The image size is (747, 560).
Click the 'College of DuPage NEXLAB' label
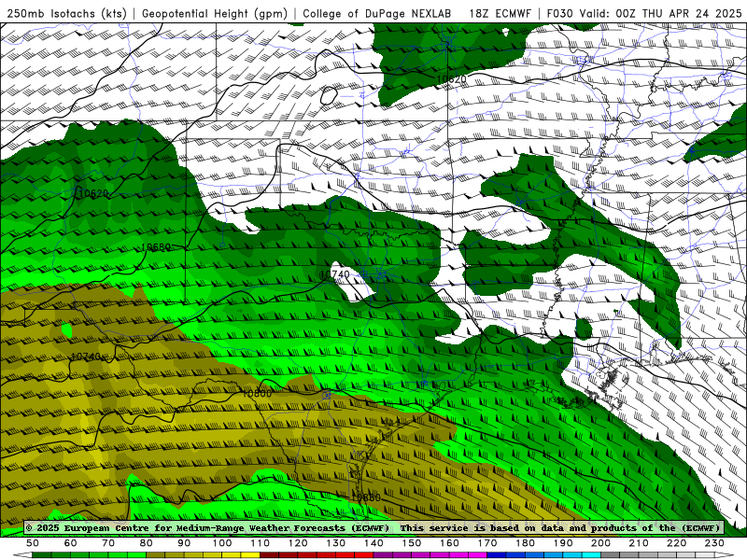pyautogui.click(x=377, y=14)
